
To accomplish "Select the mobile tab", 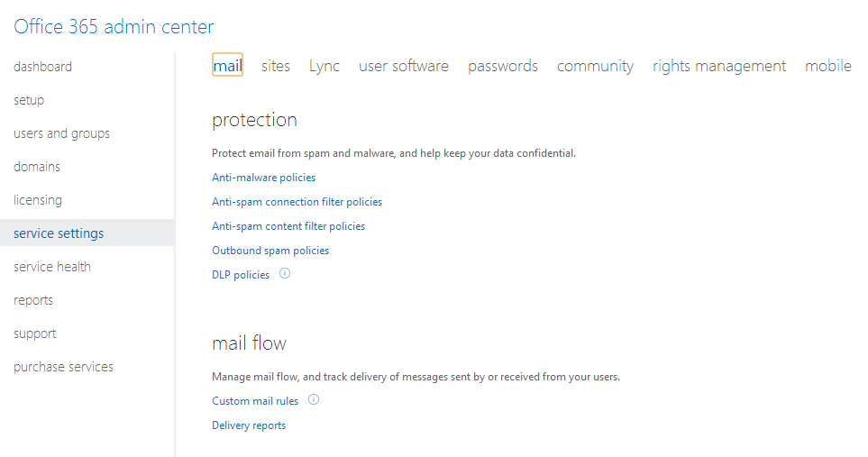I will [x=828, y=66].
